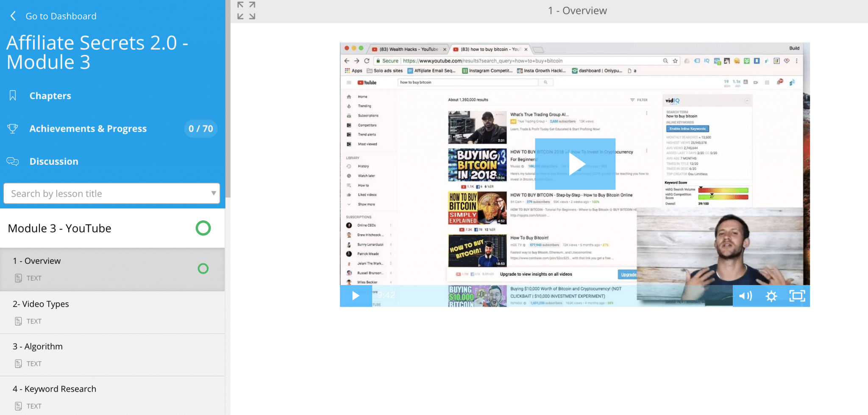Select the Module 3 - YouTube heading
Screen dimensions: 868x415
[60, 228]
